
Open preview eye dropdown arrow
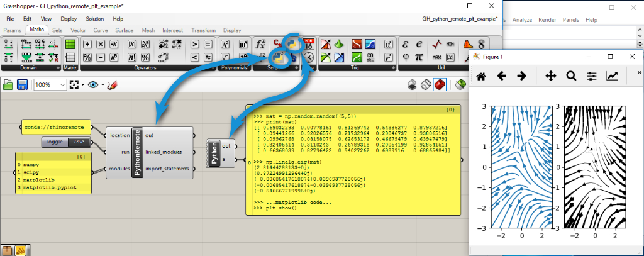(x=103, y=85)
